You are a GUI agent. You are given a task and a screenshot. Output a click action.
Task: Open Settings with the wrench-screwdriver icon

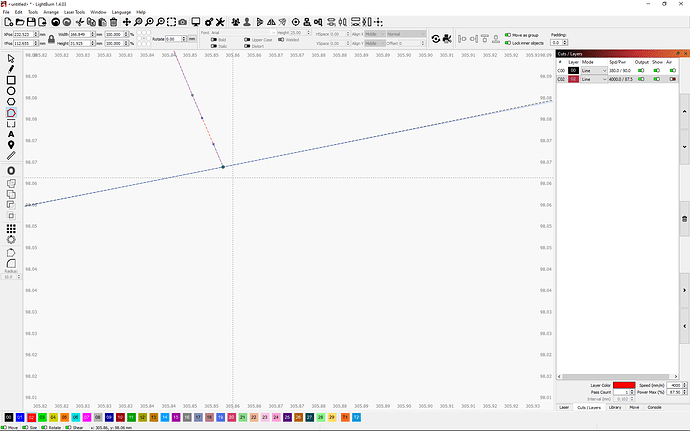tap(220, 22)
